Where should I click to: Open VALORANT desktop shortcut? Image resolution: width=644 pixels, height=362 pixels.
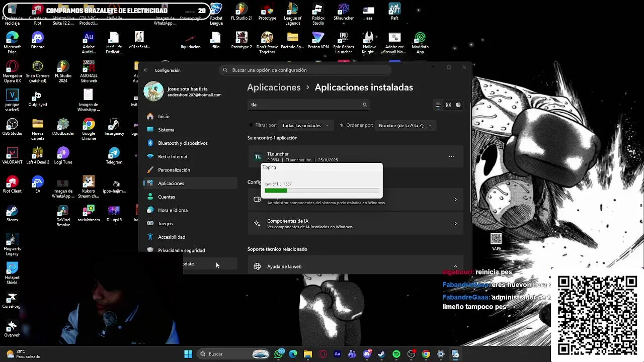12,156
